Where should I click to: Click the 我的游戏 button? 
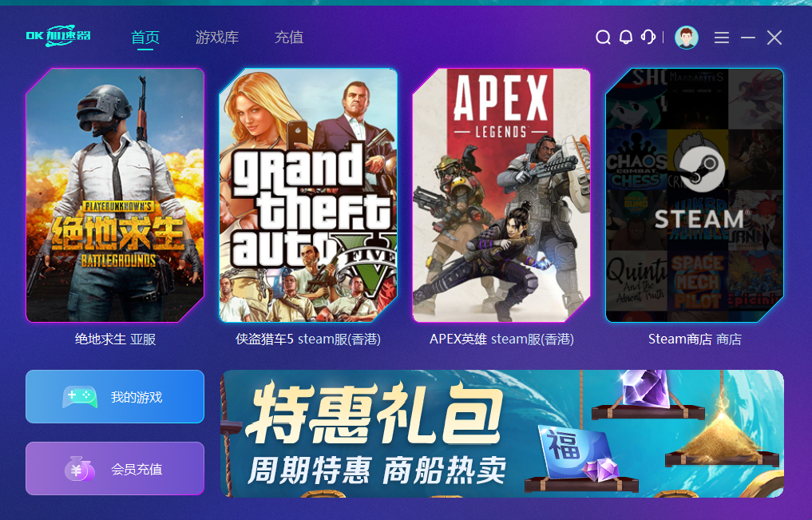click(x=115, y=397)
